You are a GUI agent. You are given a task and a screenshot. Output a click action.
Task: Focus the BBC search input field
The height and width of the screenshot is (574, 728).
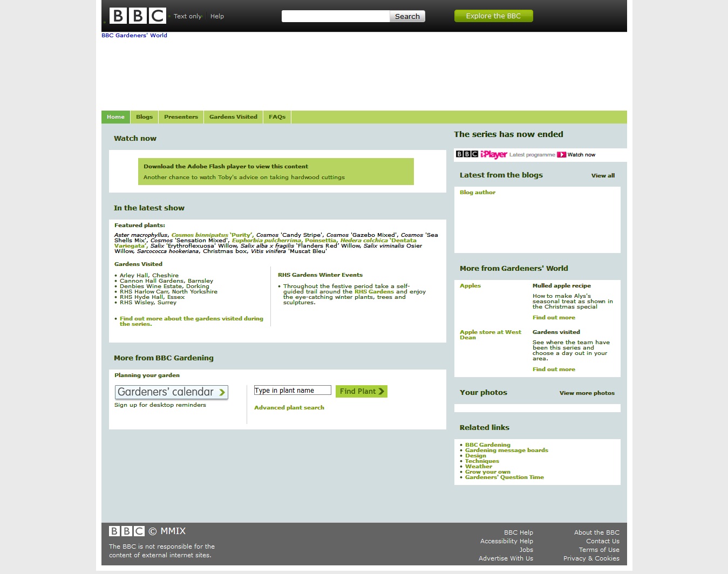tap(336, 16)
